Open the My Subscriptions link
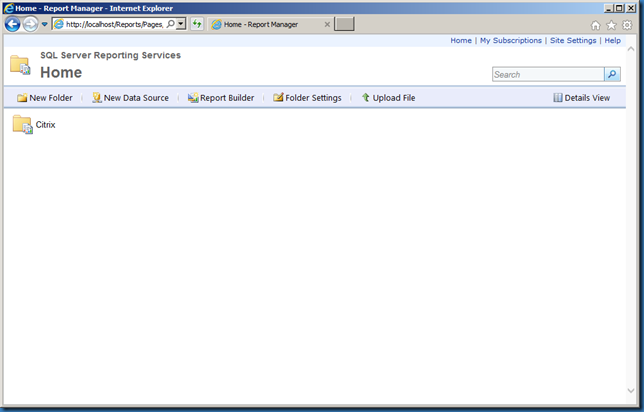 (511, 40)
